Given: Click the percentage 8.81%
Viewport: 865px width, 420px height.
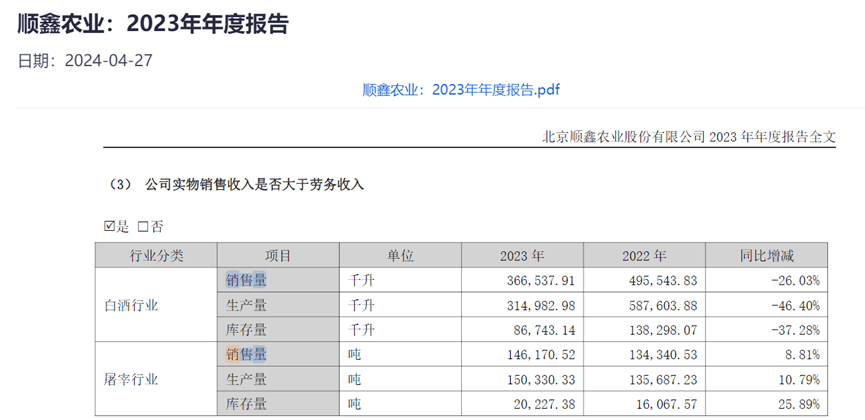Looking at the screenshot, I should point(802,355).
